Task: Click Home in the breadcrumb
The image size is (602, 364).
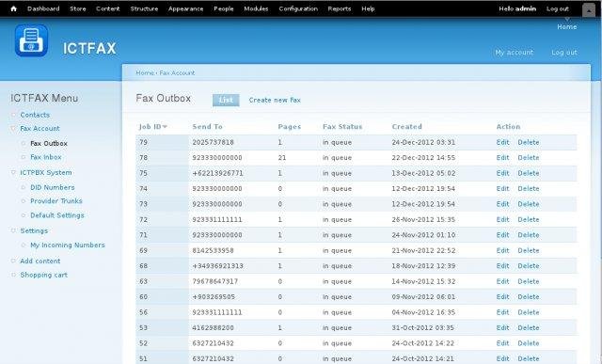Action: pyautogui.click(x=145, y=73)
